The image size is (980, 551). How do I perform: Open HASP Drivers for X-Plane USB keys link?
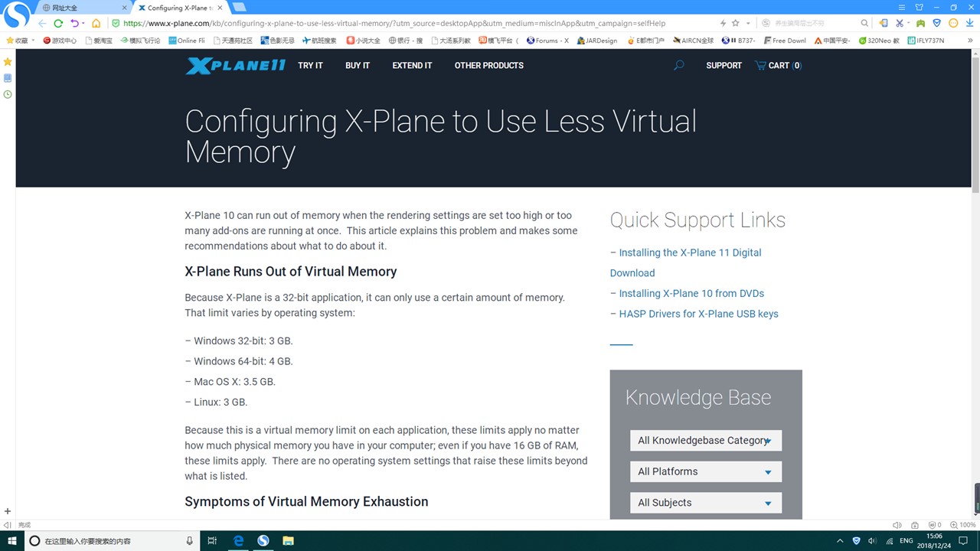tap(698, 314)
